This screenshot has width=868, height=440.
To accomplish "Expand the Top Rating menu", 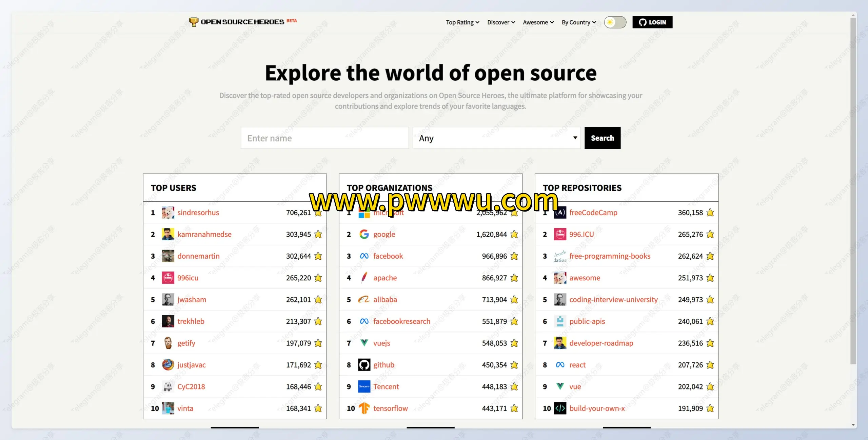I will pyautogui.click(x=462, y=22).
